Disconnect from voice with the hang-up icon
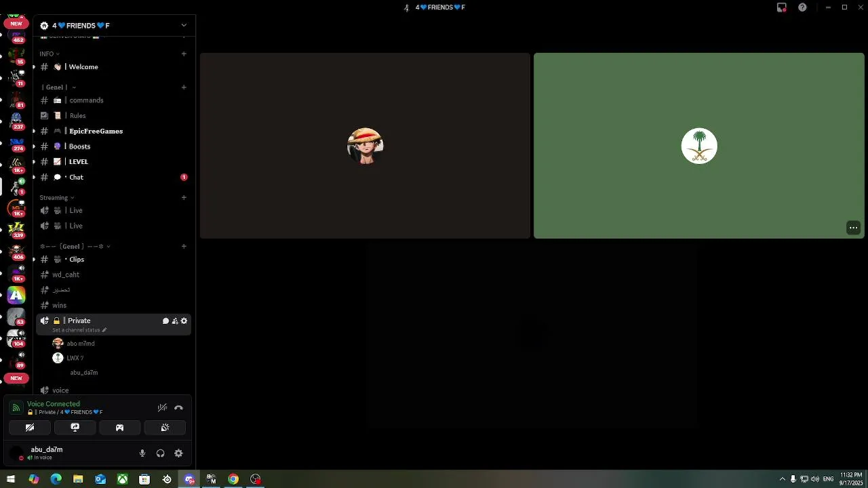Image resolution: width=868 pixels, height=488 pixels. pos(178,408)
